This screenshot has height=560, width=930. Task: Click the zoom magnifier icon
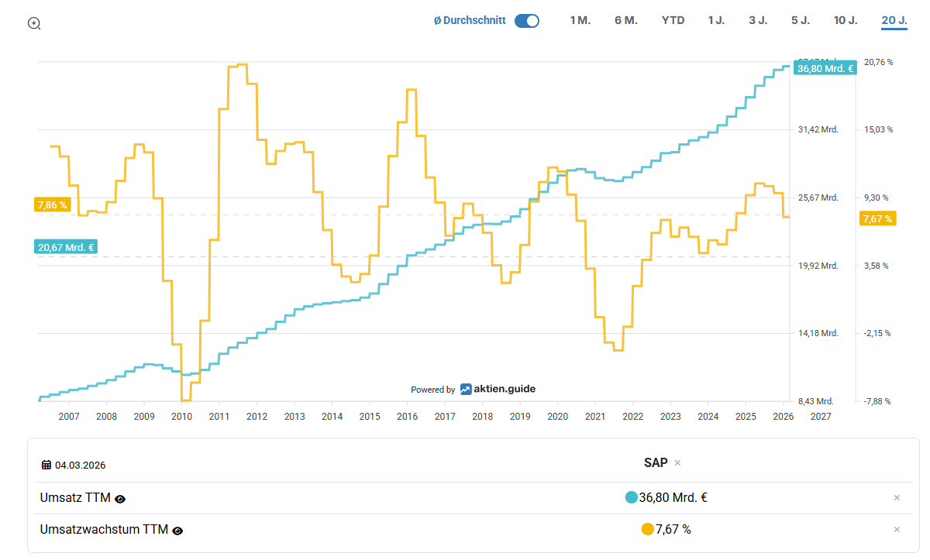[34, 23]
